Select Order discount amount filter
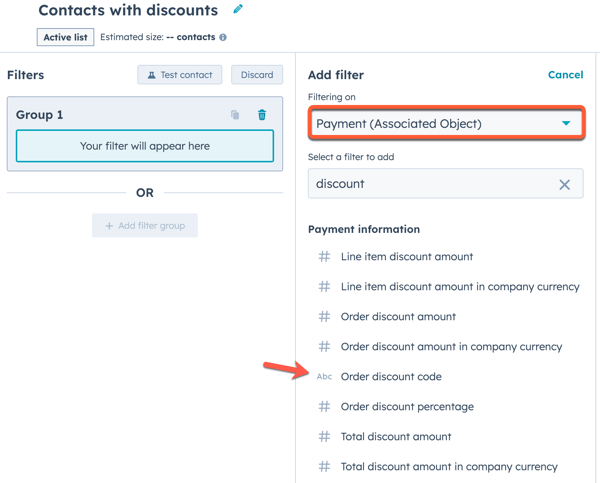 tap(398, 317)
